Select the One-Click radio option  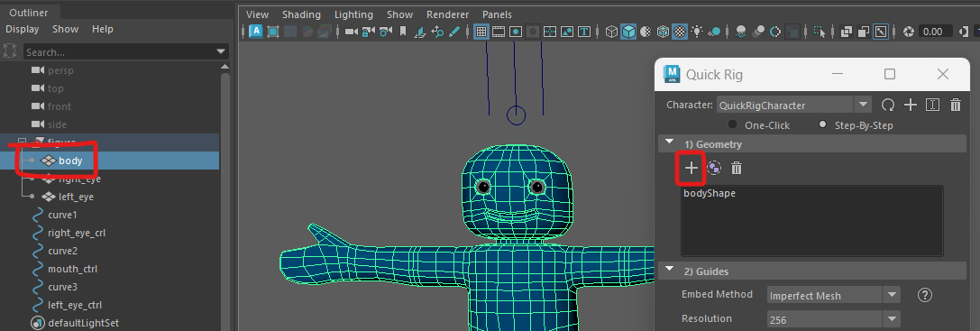pyautogui.click(x=732, y=124)
